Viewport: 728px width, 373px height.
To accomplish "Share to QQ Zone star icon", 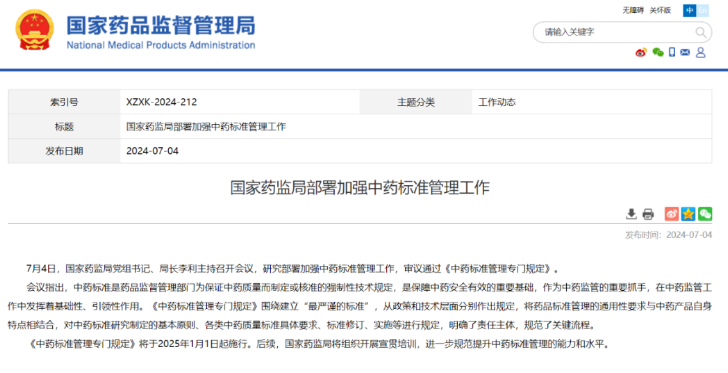I will click(688, 214).
